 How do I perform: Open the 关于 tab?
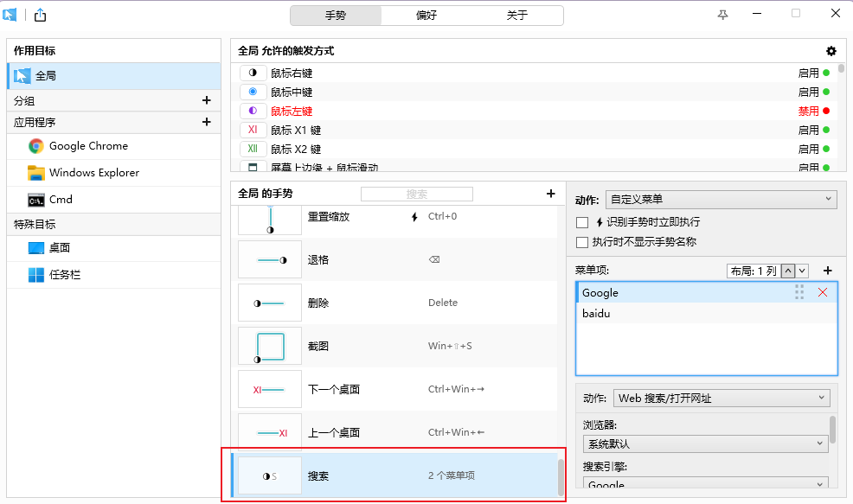click(x=516, y=16)
